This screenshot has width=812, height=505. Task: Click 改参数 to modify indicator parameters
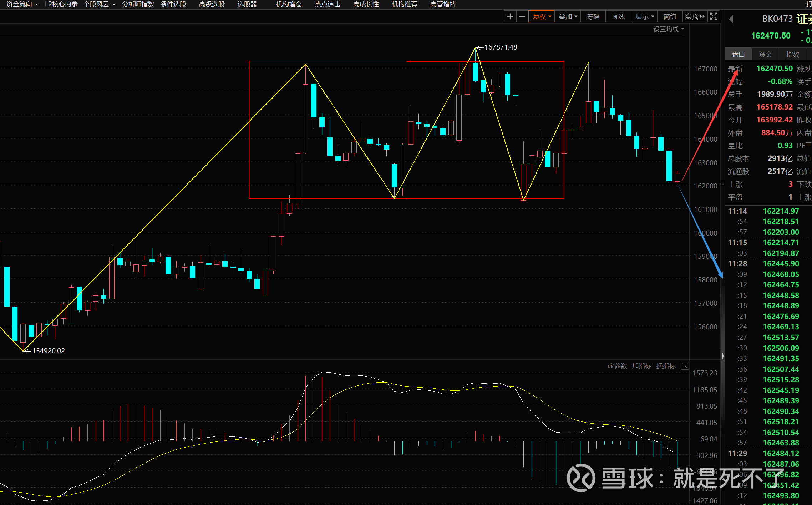click(x=617, y=365)
